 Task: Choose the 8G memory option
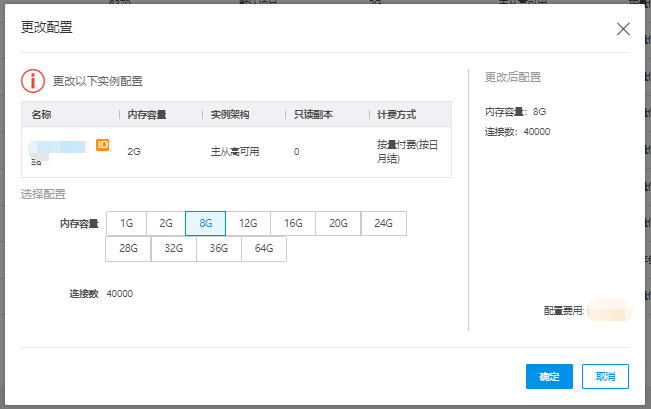click(206, 224)
